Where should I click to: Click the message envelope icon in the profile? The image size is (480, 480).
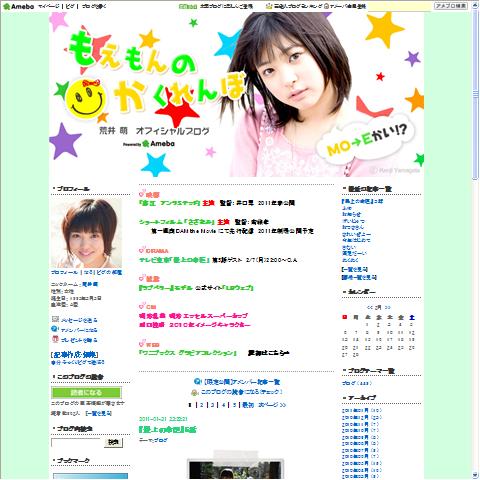pos(55,319)
